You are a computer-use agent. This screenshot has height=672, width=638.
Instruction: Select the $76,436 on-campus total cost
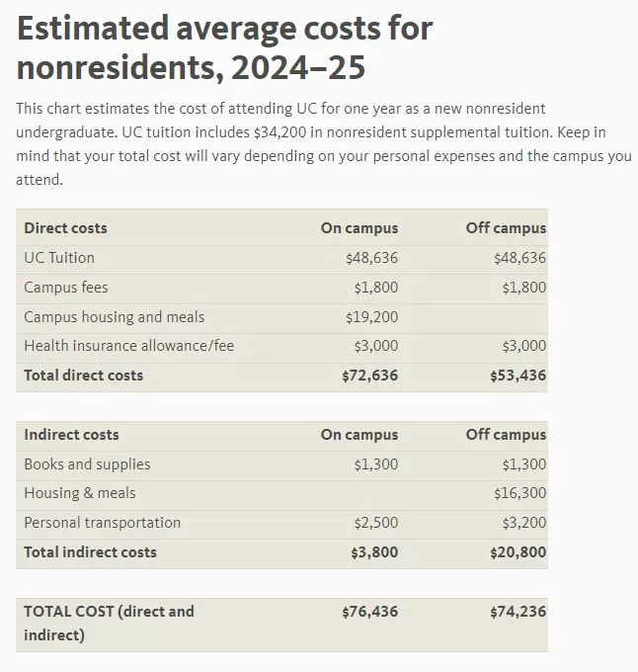(370, 612)
